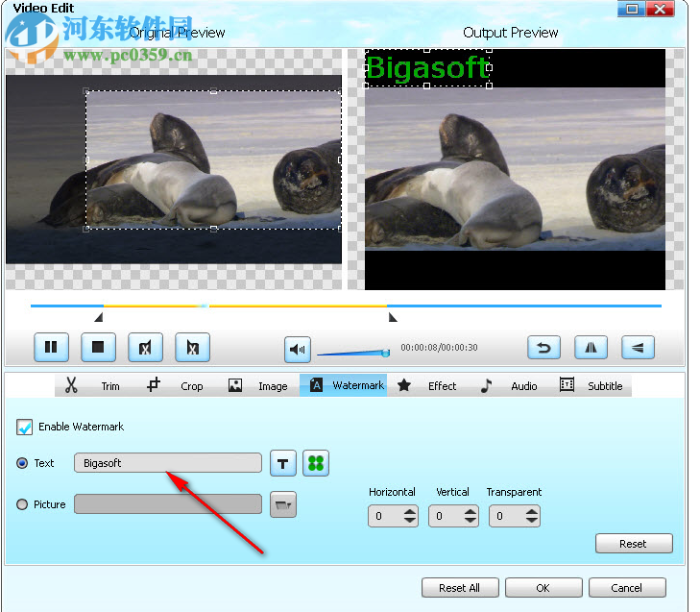This screenshot has width=700, height=612.
Task: Click crop selection in Original Preview
Action: [x=213, y=159]
